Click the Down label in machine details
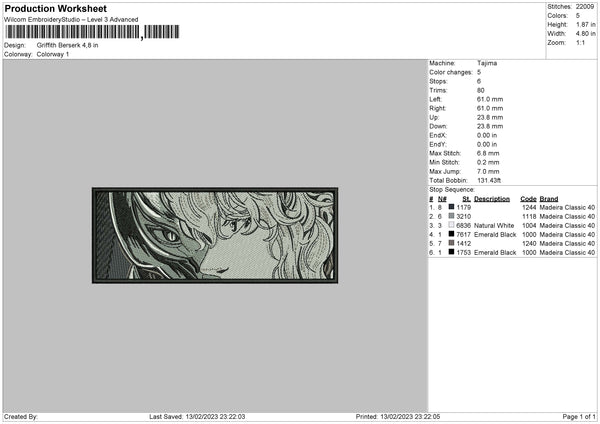Image resolution: width=600 pixels, height=424 pixels. coord(438,126)
